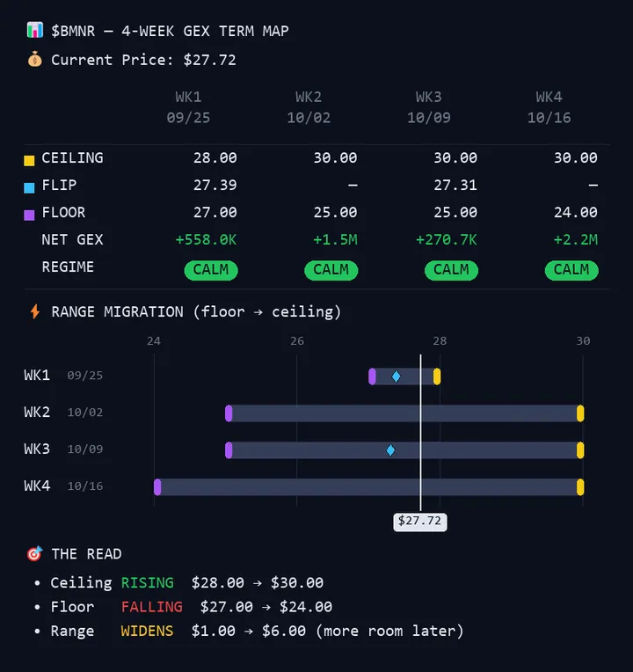This screenshot has width=633, height=672.
Task: Click the purple floor marker on WK2 bar
Action: (229, 413)
